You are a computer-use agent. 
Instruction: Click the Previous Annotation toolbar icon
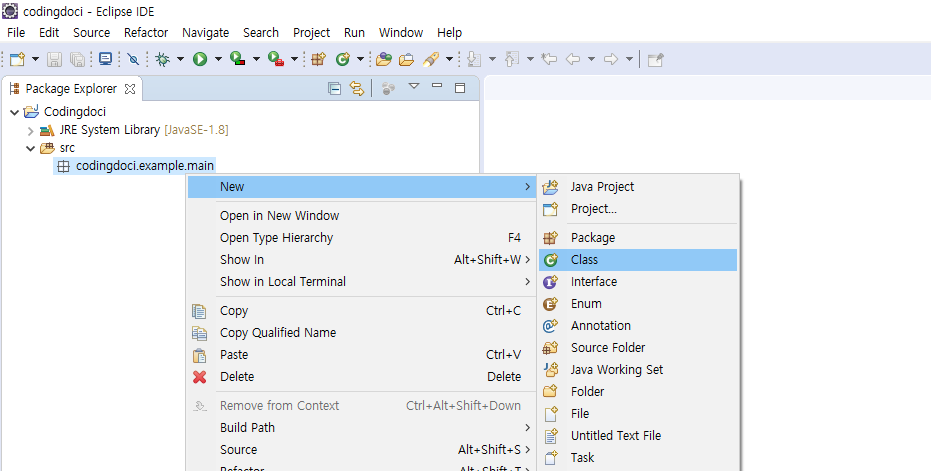click(512, 59)
